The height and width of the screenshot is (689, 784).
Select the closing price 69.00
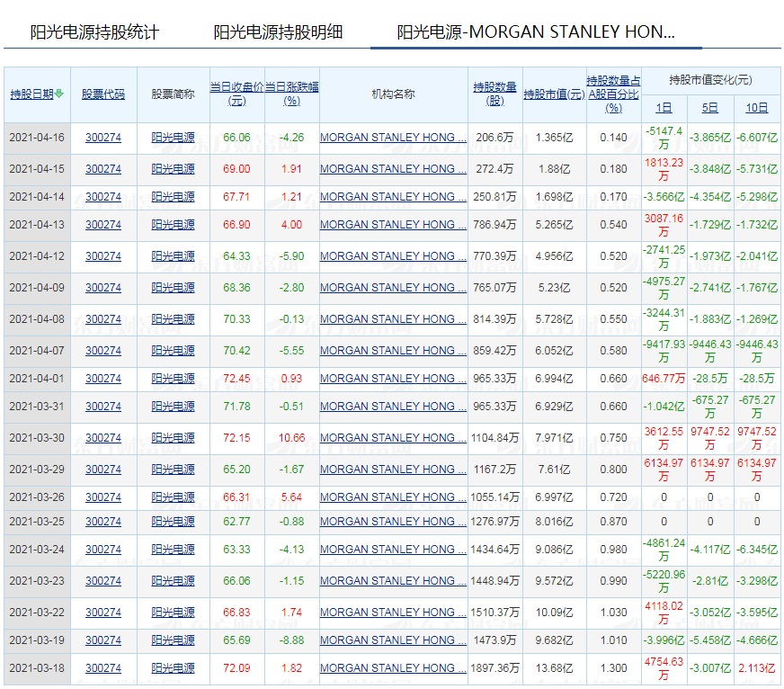coord(236,169)
